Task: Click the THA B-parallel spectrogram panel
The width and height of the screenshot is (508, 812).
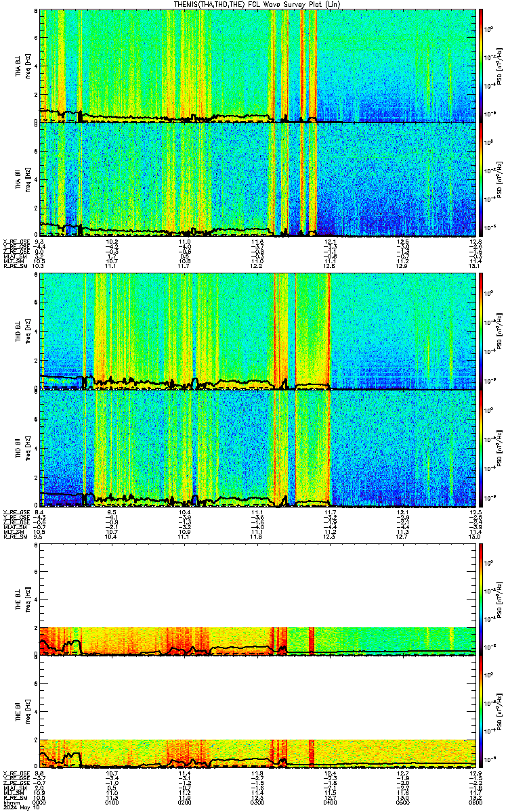Action: 258,179
